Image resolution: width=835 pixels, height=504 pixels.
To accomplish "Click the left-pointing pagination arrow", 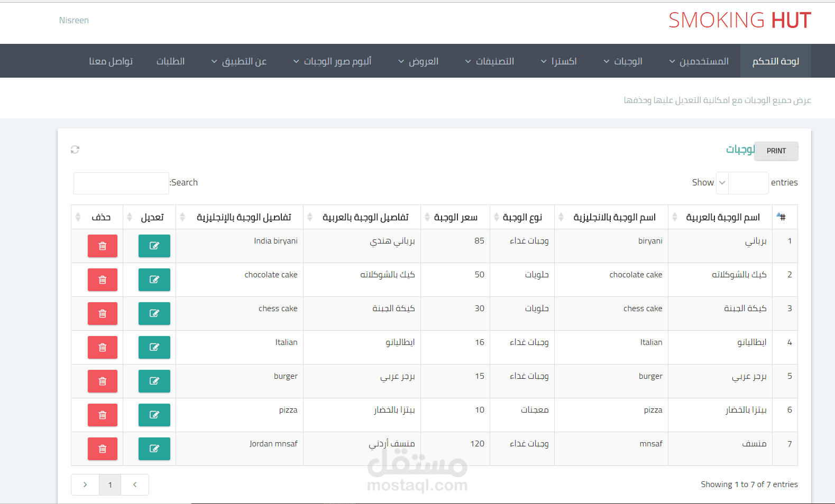I will [135, 484].
